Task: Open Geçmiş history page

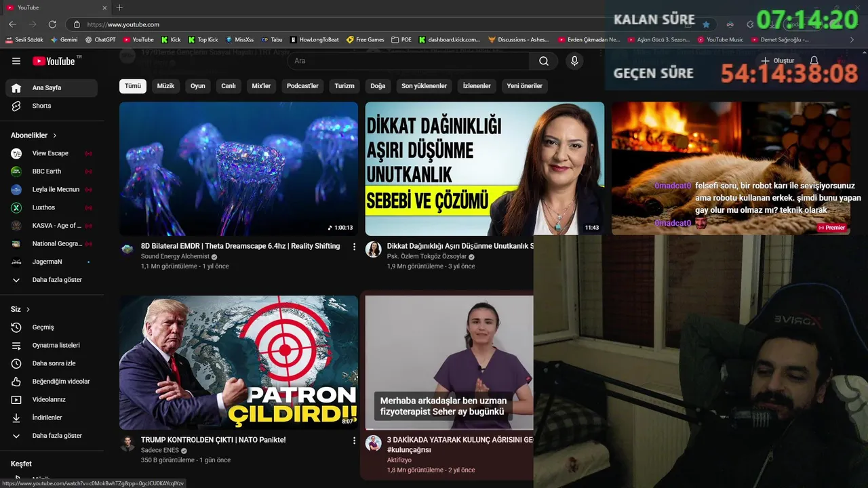Action: point(52,327)
